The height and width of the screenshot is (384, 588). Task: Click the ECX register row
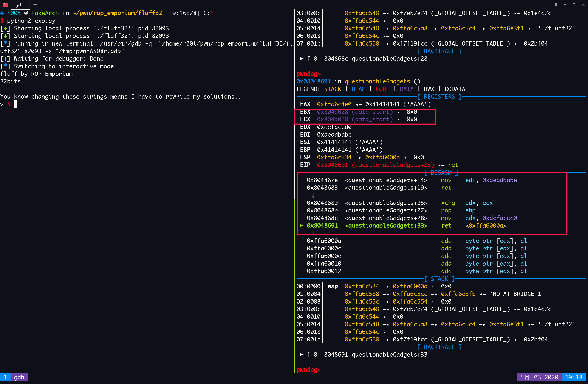pyautogui.click(x=358, y=119)
